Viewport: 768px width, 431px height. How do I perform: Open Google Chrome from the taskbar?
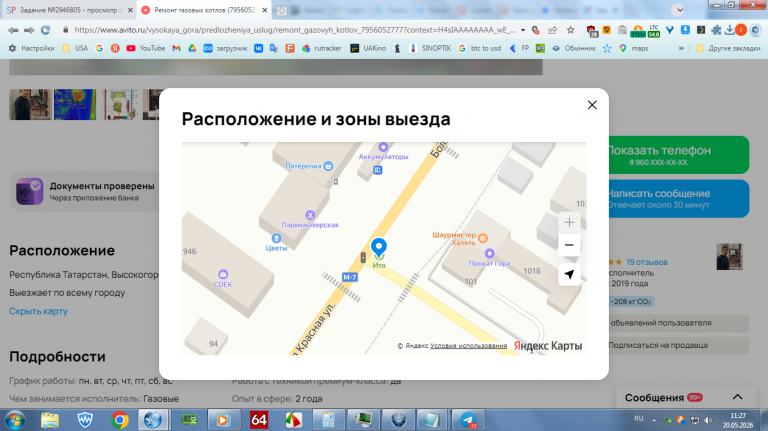click(119, 420)
